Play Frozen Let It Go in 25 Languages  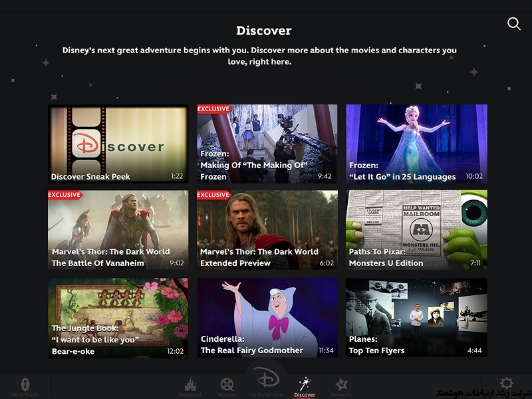click(x=417, y=144)
